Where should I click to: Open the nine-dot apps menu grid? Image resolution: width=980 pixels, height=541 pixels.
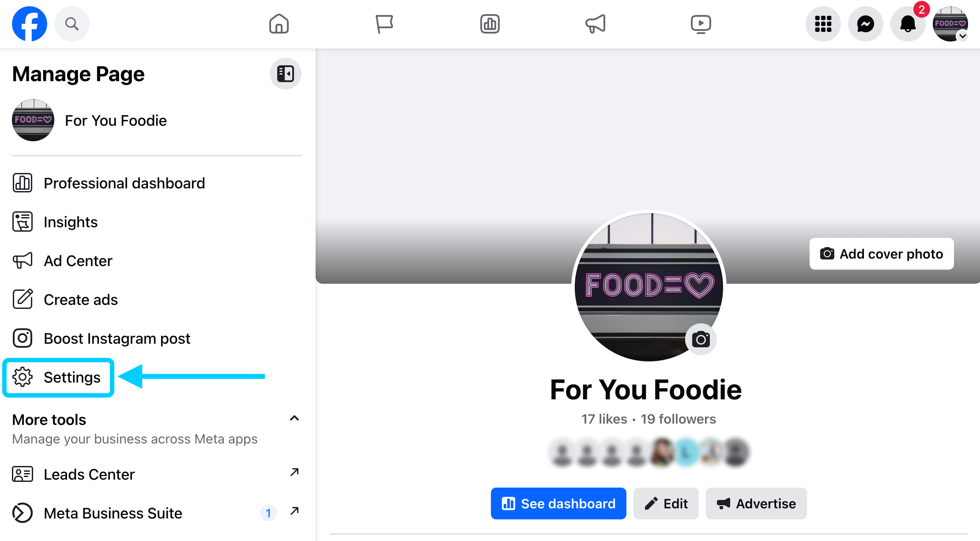(x=823, y=24)
